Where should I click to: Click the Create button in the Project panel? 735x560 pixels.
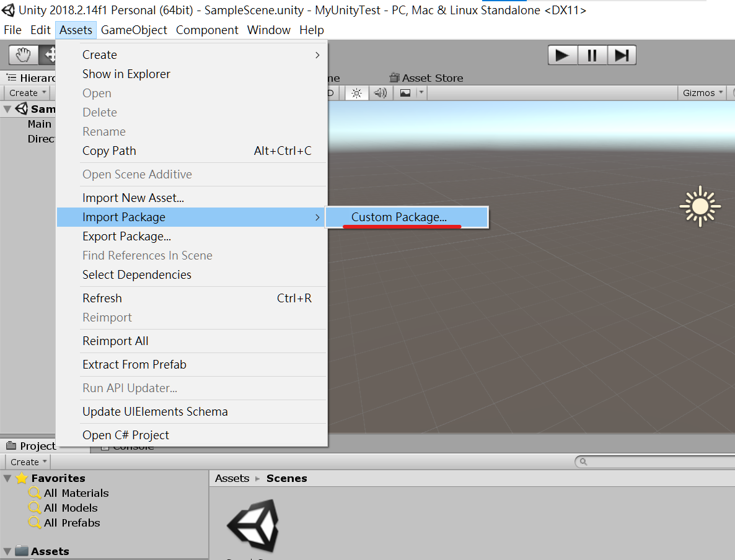[27, 462]
